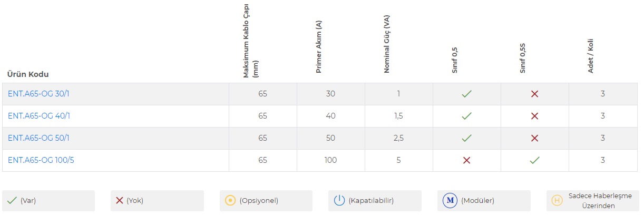Click Sınıf 0,5S checkmark for ENT.A65-OG 100/5
Screen dimensions: 644x215
534,160
